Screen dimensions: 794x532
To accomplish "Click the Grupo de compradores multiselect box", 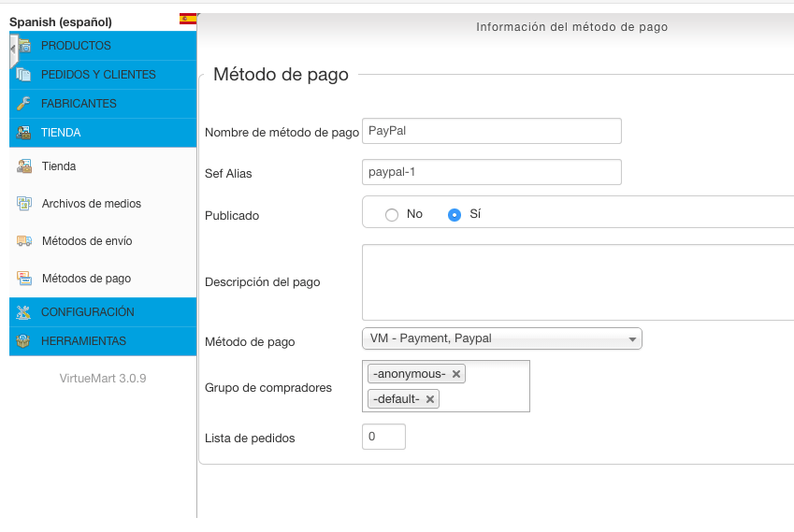I will pos(446,386).
